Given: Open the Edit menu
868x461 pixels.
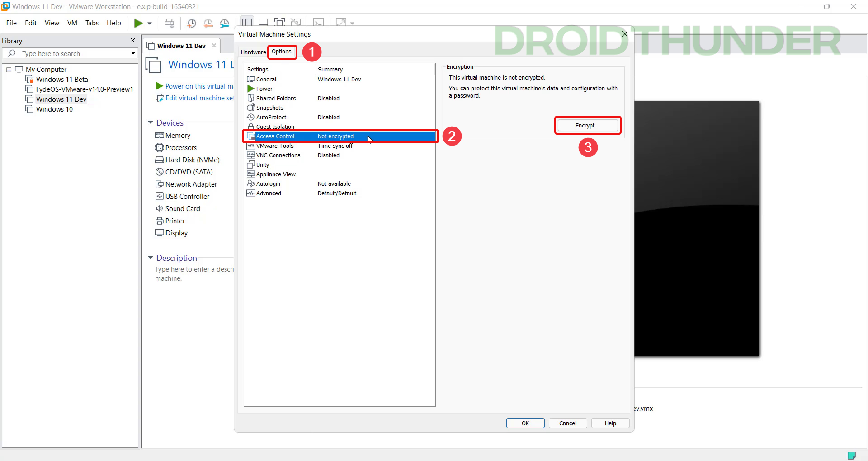Looking at the screenshot, I should point(31,23).
